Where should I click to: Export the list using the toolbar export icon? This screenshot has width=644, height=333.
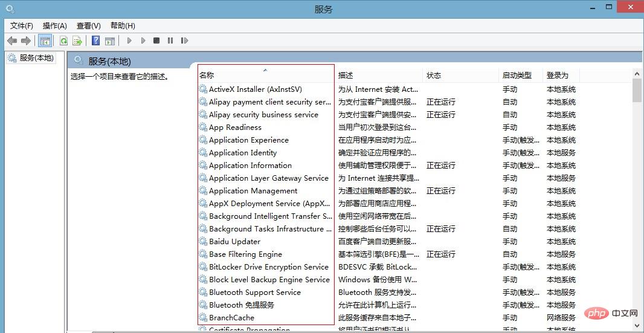(77, 40)
